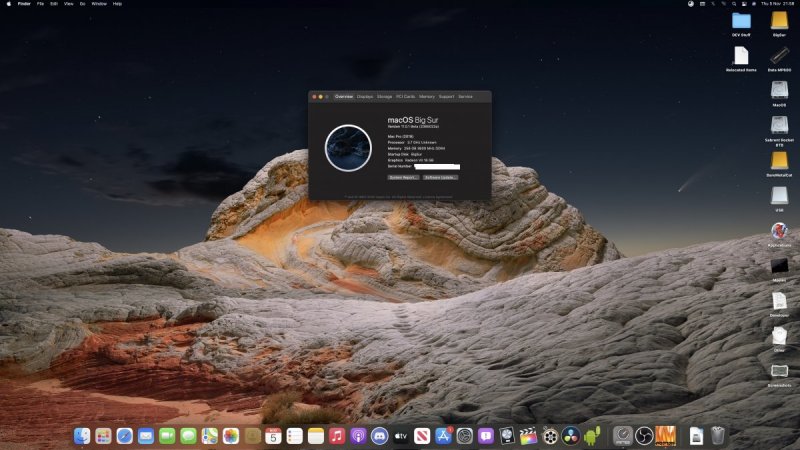Open the DEV Stuff desktop folder
The width and height of the screenshot is (800, 450).
tap(741, 21)
